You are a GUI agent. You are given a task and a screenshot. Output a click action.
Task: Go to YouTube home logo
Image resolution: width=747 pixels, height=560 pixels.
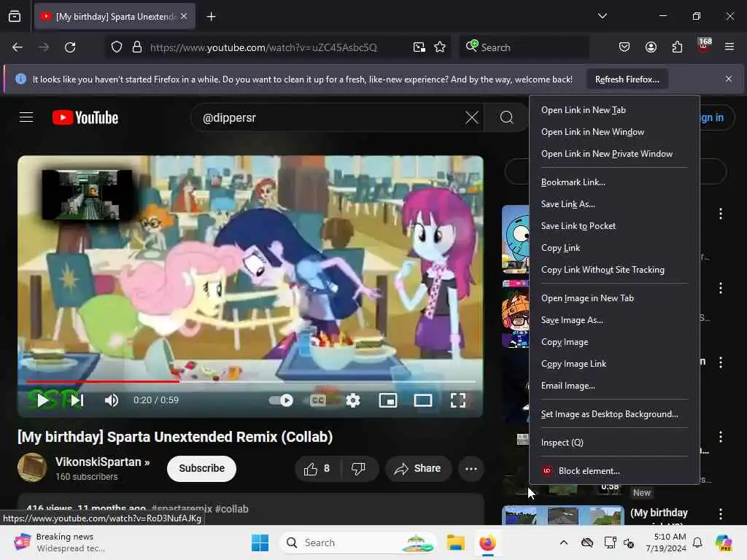pyautogui.click(x=85, y=117)
